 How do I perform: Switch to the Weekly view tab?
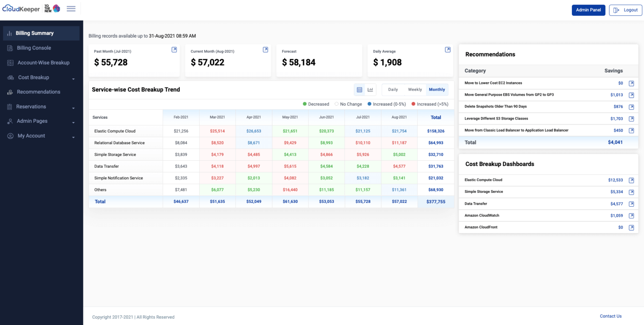[415, 89]
